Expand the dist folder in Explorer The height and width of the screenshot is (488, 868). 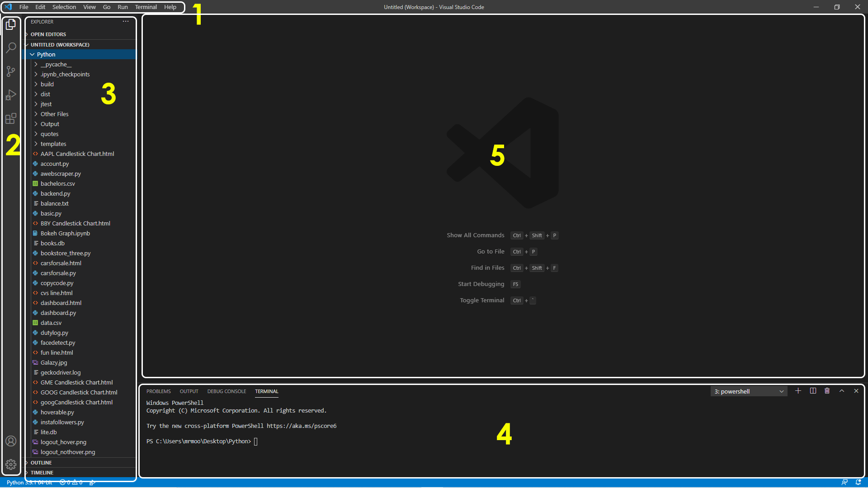(x=45, y=94)
